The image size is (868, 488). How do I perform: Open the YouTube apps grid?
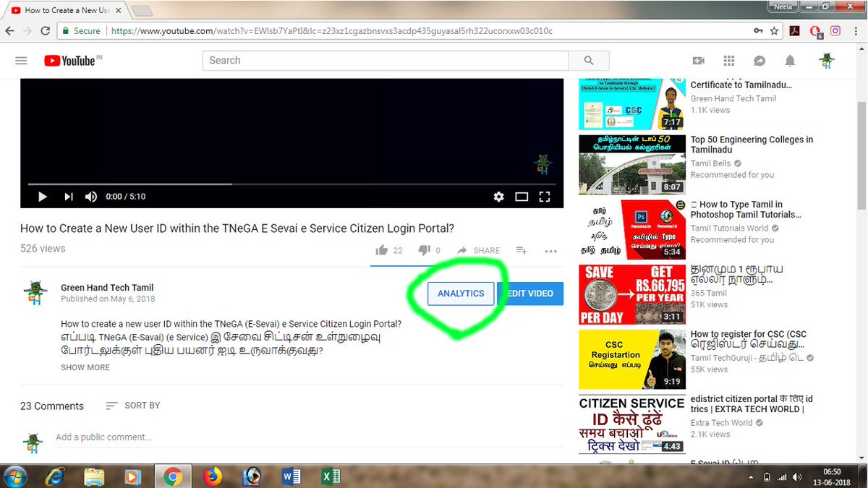tap(729, 61)
